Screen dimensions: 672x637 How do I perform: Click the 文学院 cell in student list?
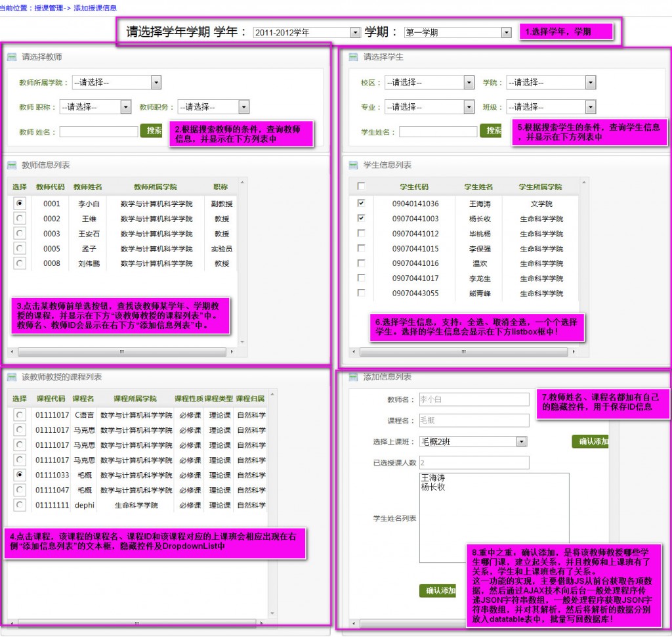(x=541, y=204)
